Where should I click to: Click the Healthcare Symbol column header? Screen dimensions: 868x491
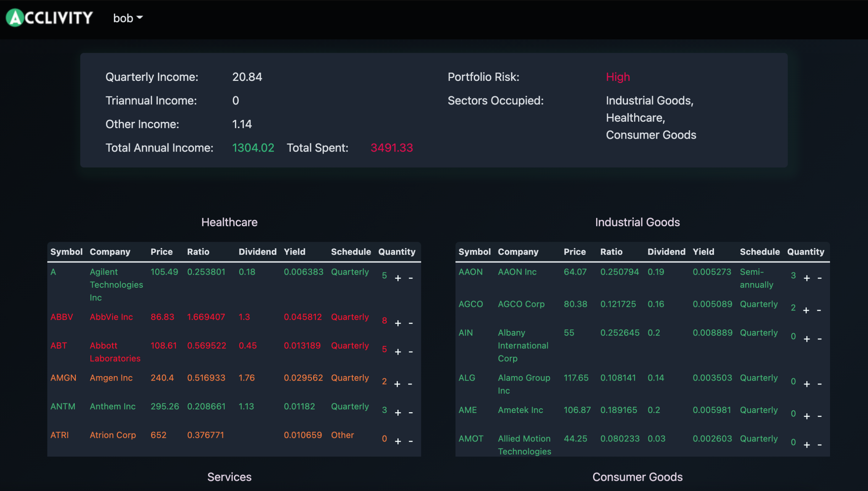(x=66, y=252)
